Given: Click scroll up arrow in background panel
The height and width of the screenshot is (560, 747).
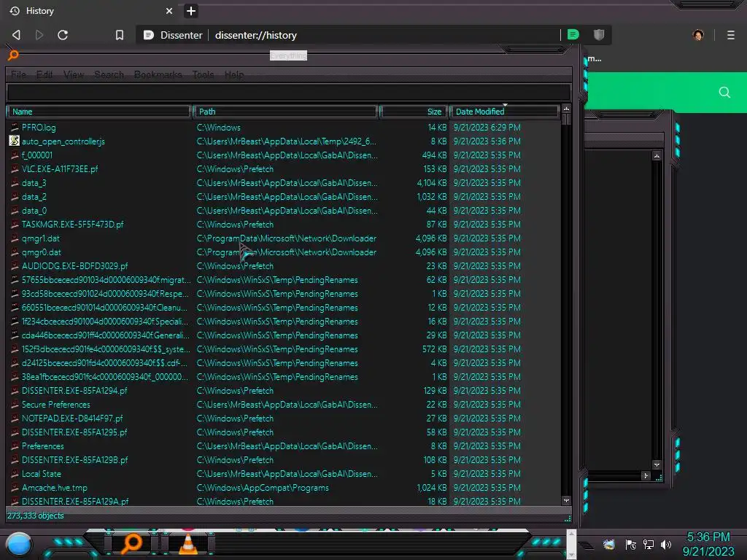Looking at the screenshot, I should [x=657, y=156].
